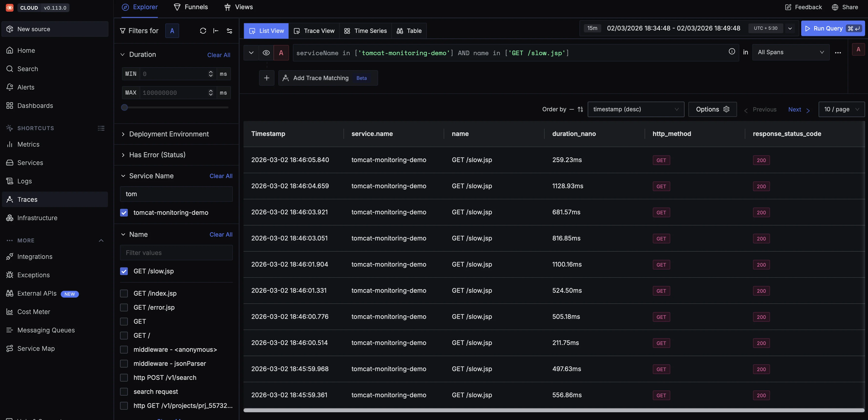Switch to the Trace View tab
868x420 pixels.
click(x=314, y=31)
